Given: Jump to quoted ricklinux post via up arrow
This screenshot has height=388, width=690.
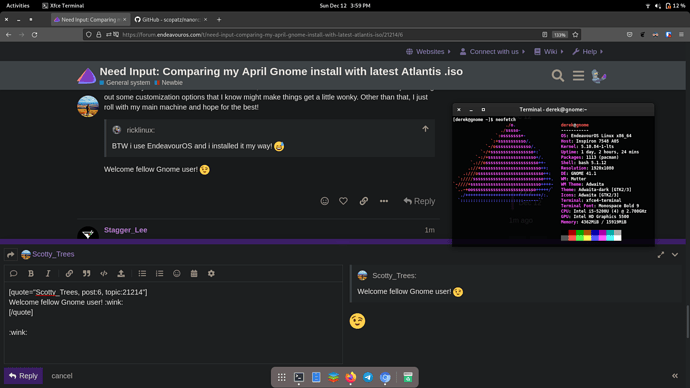Looking at the screenshot, I should click(425, 129).
